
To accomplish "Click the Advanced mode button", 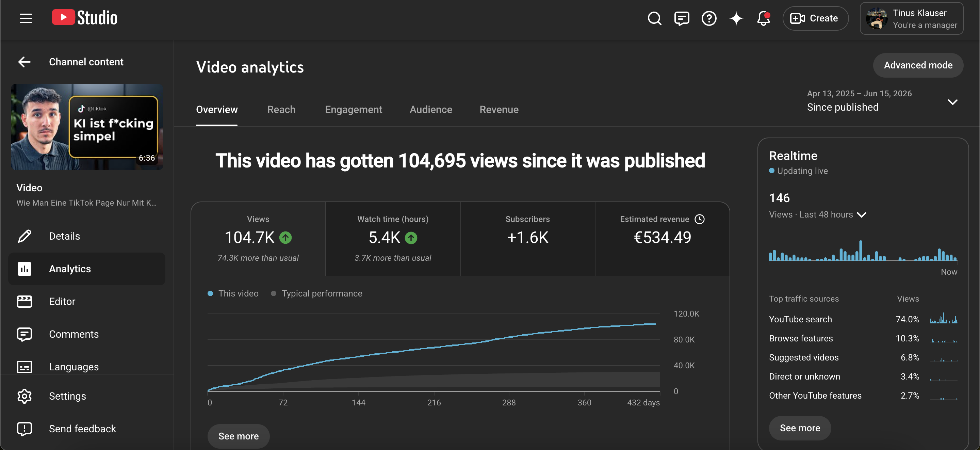I will (x=918, y=65).
